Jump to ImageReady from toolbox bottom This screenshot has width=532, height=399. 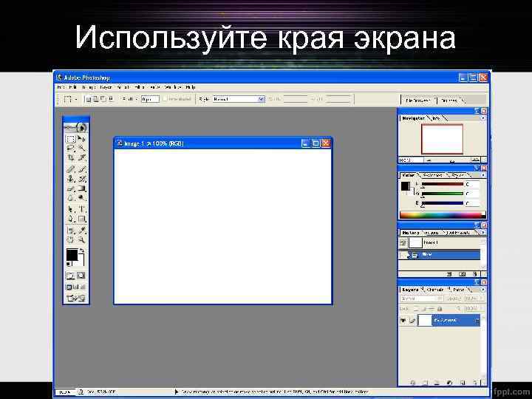click(76, 299)
